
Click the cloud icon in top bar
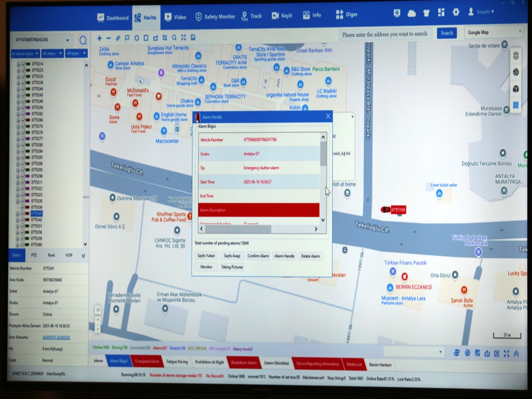coord(411,13)
